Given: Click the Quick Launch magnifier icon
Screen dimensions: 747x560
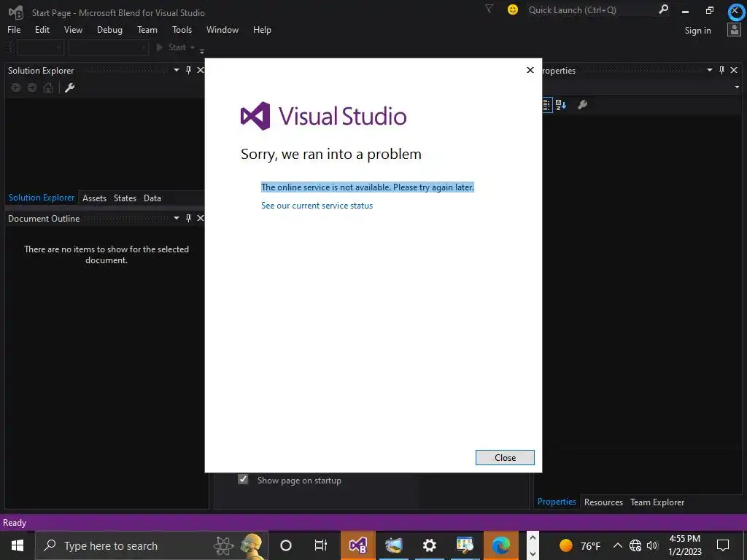Looking at the screenshot, I should pyautogui.click(x=663, y=9).
